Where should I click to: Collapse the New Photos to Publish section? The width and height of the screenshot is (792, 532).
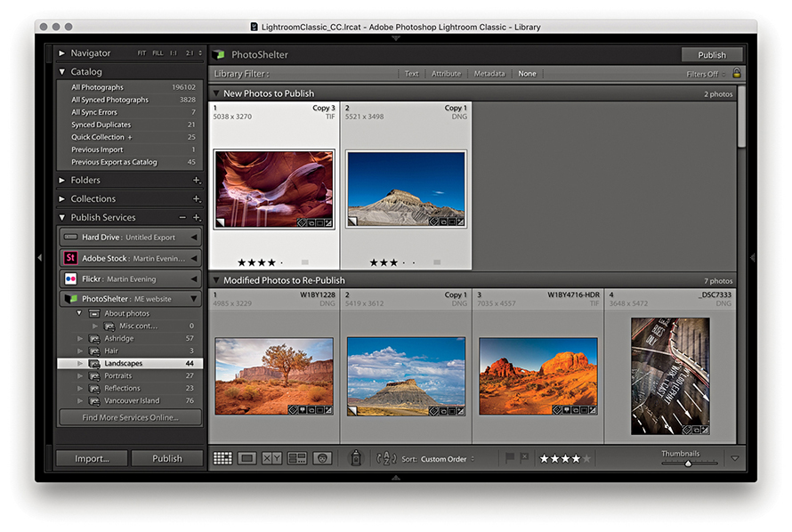216,93
